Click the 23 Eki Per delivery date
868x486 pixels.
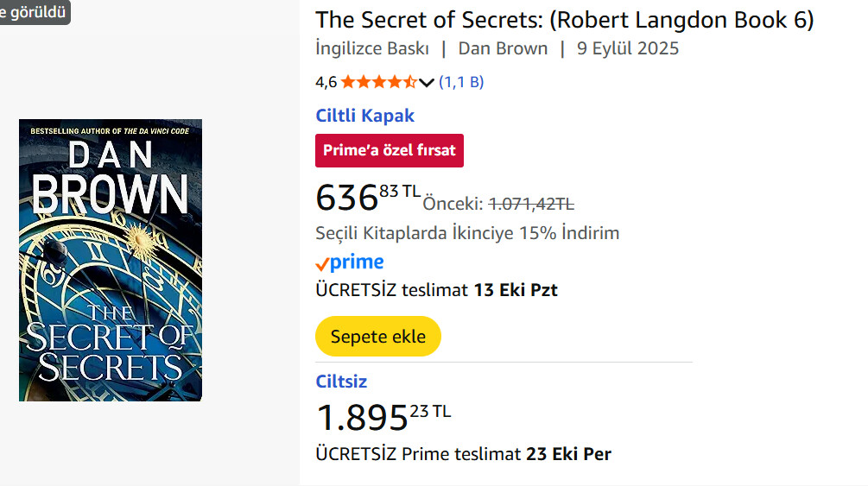568,453
